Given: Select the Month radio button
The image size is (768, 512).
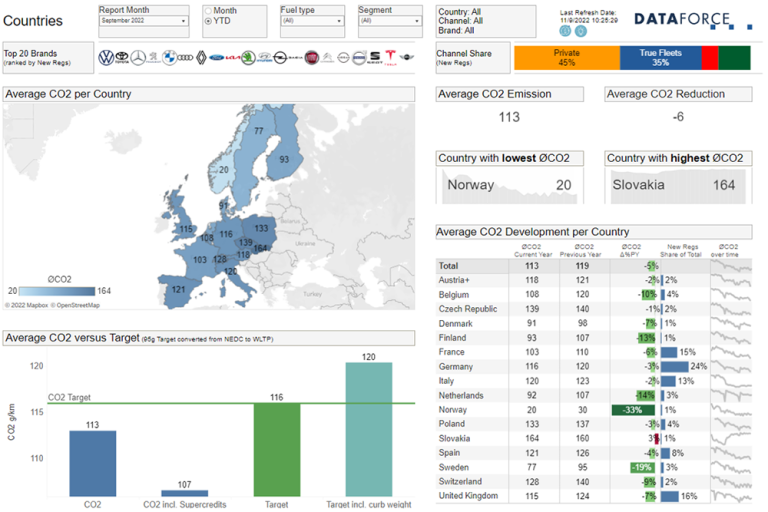Looking at the screenshot, I should 208,10.
